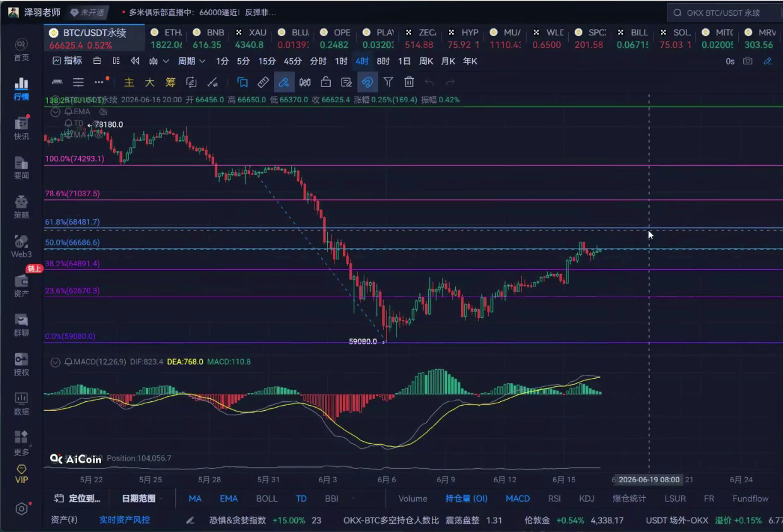Open the multi-chart layout grid icon
The width and height of the screenshot is (783, 532).
pyautogui.click(x=116, y=61)
